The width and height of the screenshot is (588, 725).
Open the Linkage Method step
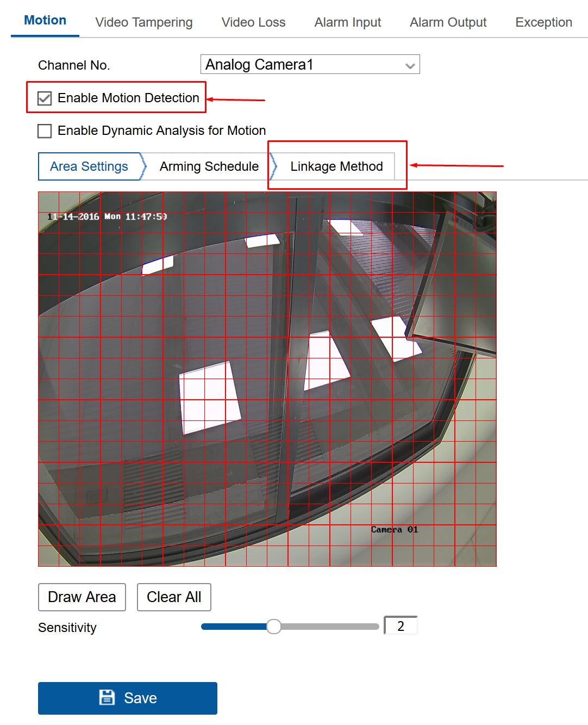337,166
